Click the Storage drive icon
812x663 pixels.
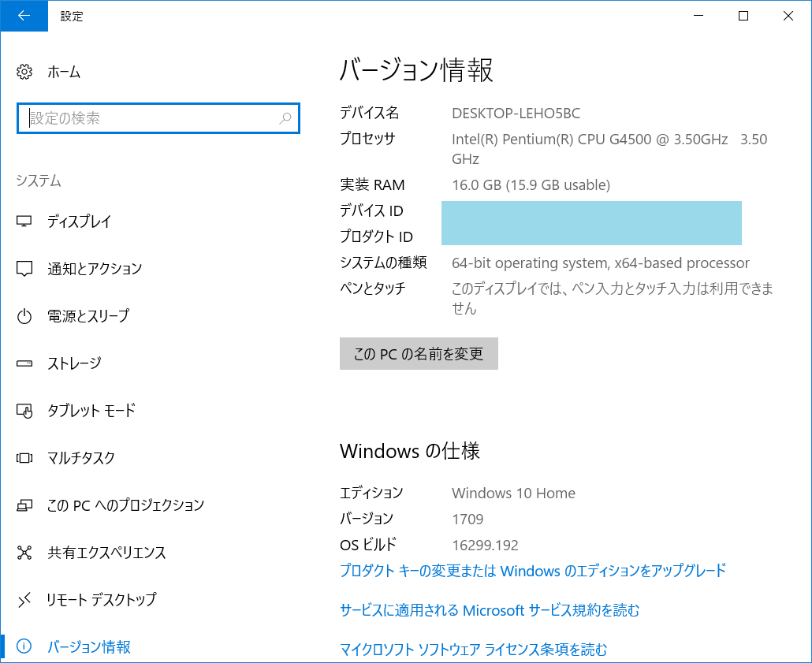pos(24,363)
